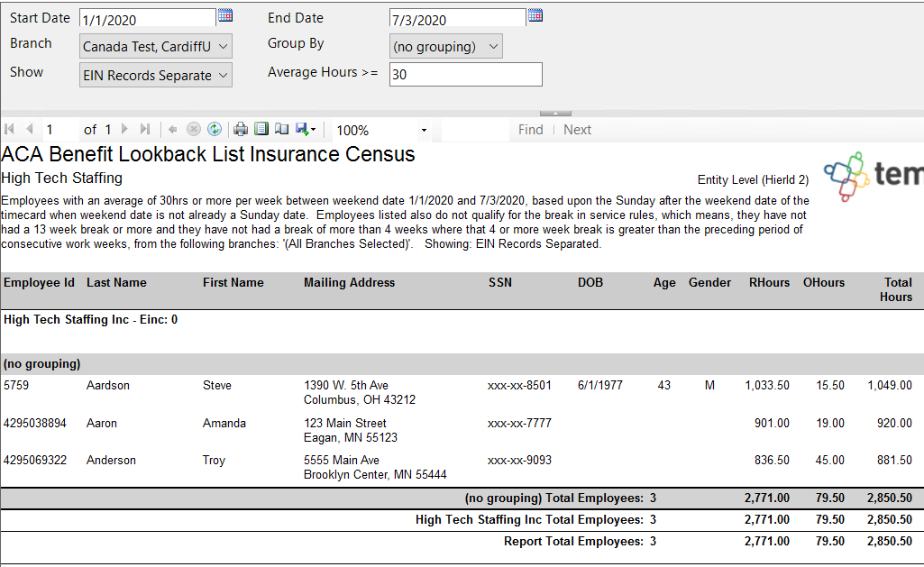Stop report rendering
Viewport: 924px width, 567px height.
[x=193, y=129]
